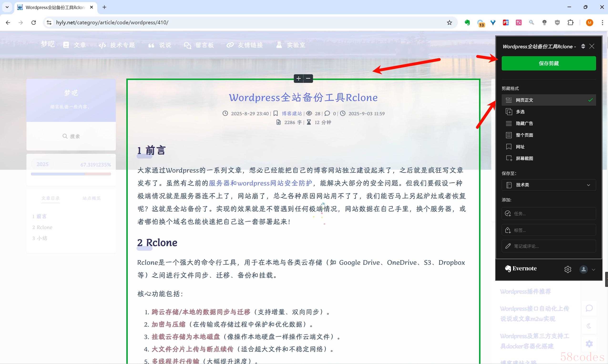Click the plus expand selection button
This screenshot has height=364, width=608.
click(x=298, y=79)
